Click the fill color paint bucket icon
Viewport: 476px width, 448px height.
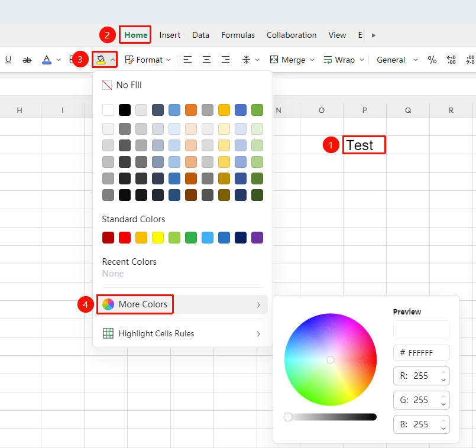point(101,60)
